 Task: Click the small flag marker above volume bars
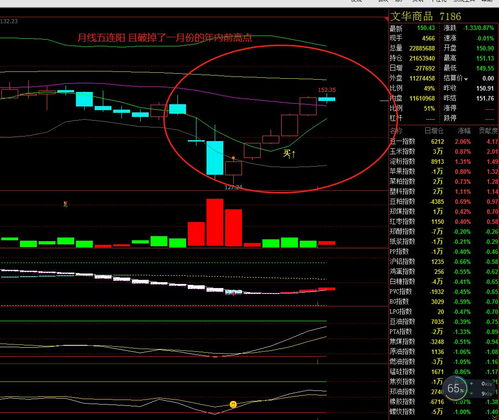pos(66,204)
